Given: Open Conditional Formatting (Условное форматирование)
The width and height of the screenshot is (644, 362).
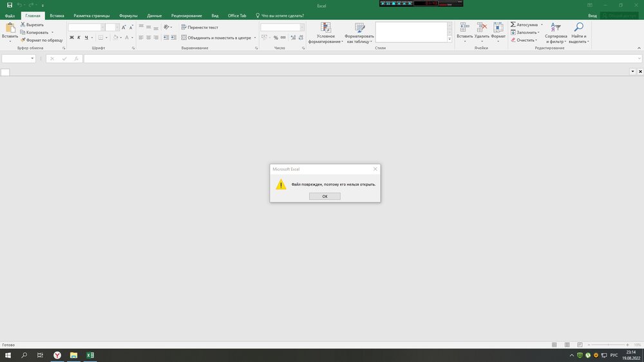Looking at the screenshot, I should (326, 33).
